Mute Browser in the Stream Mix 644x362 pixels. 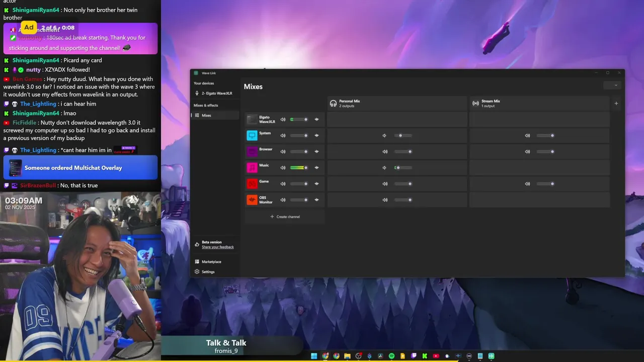click(527, 151)
